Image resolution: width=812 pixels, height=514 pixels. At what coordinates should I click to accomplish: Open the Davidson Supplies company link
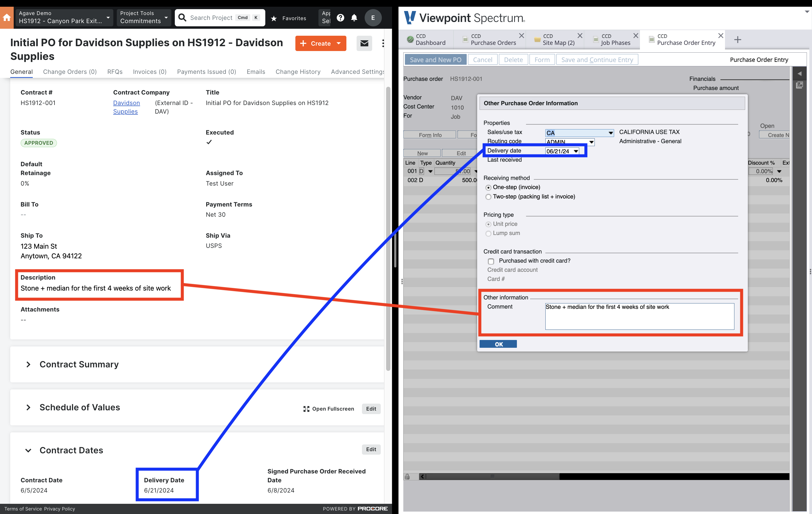[x=126, y=107]
